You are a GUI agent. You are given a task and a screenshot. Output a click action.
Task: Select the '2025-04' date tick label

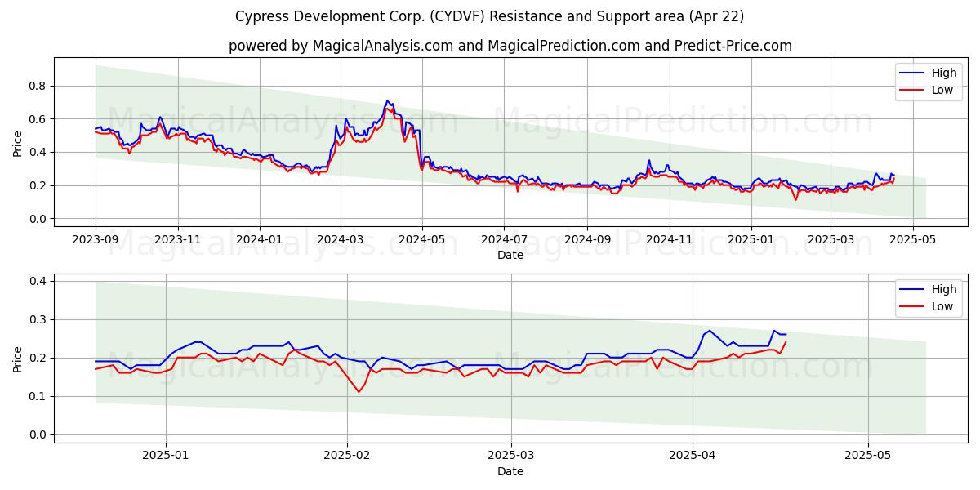693,456
